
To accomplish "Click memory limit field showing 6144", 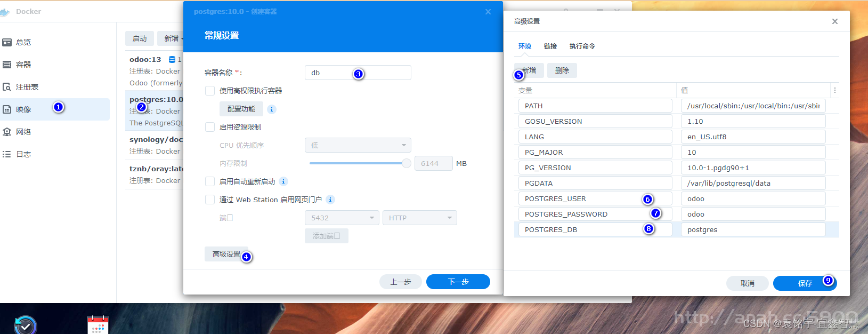I will tap(434, 163).
